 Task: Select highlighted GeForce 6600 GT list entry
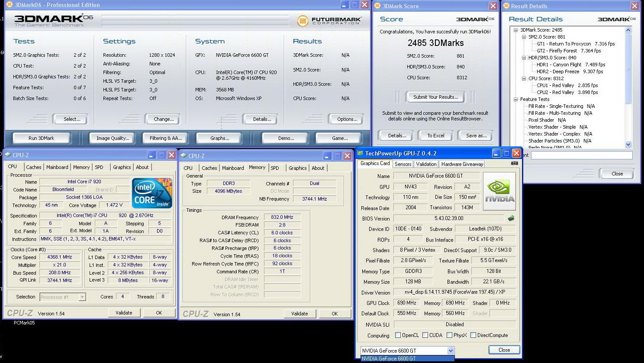coord(407,359)
